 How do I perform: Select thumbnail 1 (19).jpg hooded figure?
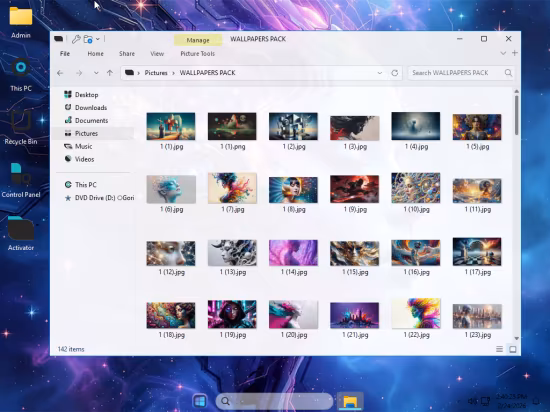click(232, 318)
